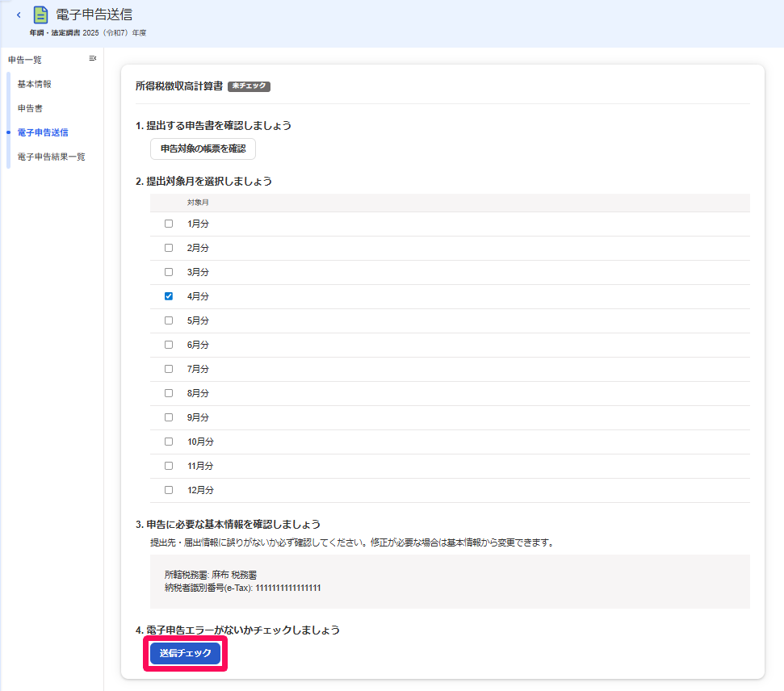Screen dimensions: 784x691
Task: Click the 申告一覧 sidebar title
Action: coord(25,60)
